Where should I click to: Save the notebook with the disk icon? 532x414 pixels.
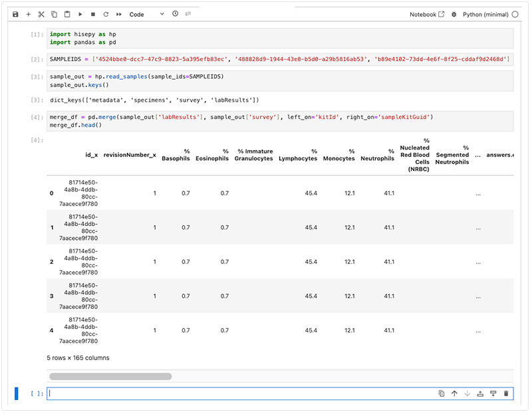(x=15, y=14)
